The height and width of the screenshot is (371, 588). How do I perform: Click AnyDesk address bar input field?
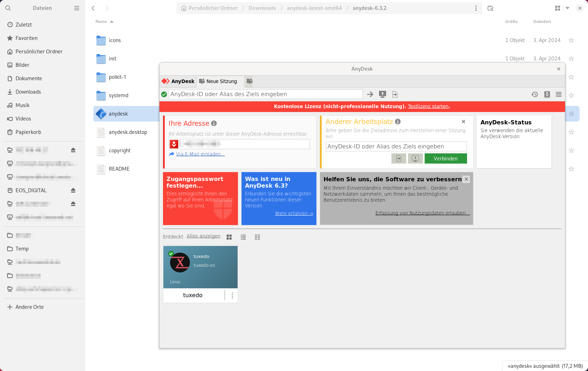[266, 94]
